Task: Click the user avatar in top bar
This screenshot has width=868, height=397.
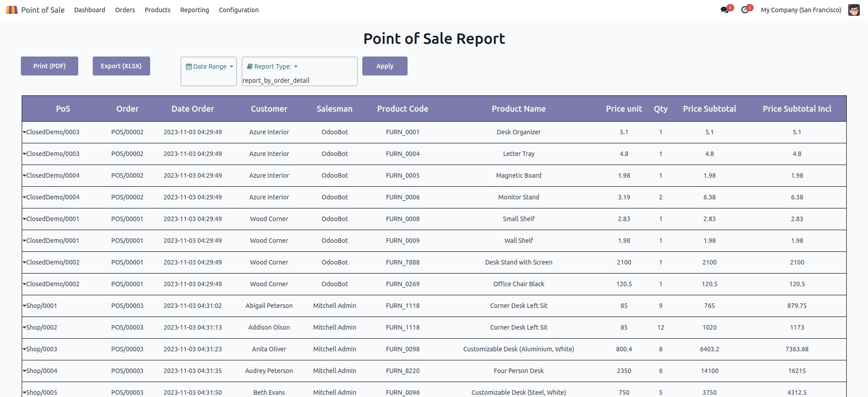Action: click(854, 10)
